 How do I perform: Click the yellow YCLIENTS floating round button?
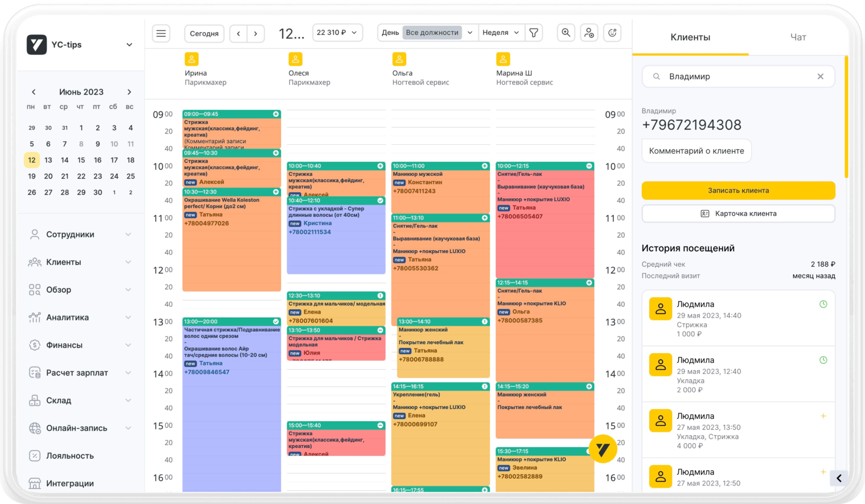(x=602, y=449)
